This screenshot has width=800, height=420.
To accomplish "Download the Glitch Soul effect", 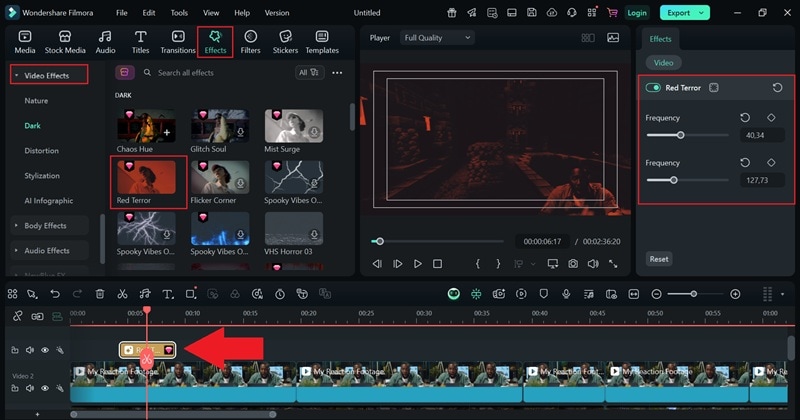I will point(240,133).
